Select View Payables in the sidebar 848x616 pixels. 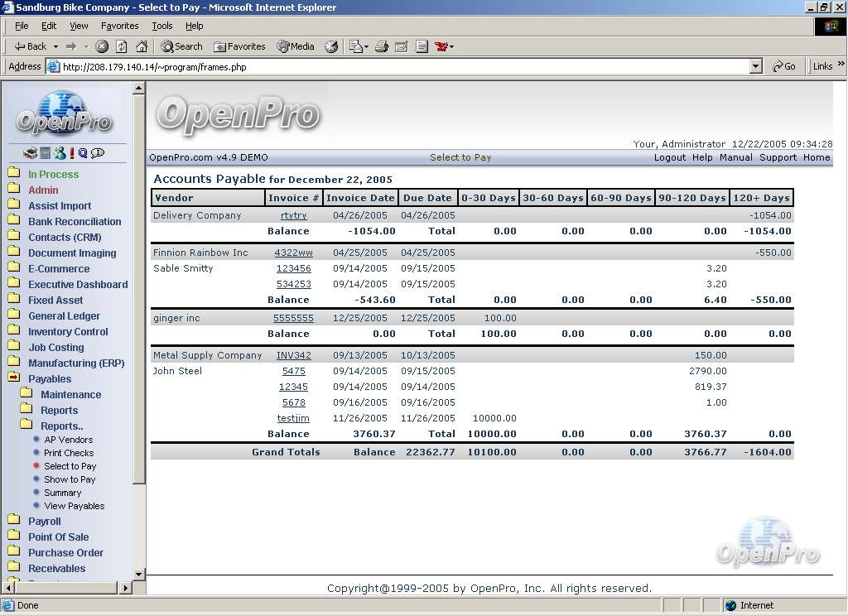click(x=74, y=506)
